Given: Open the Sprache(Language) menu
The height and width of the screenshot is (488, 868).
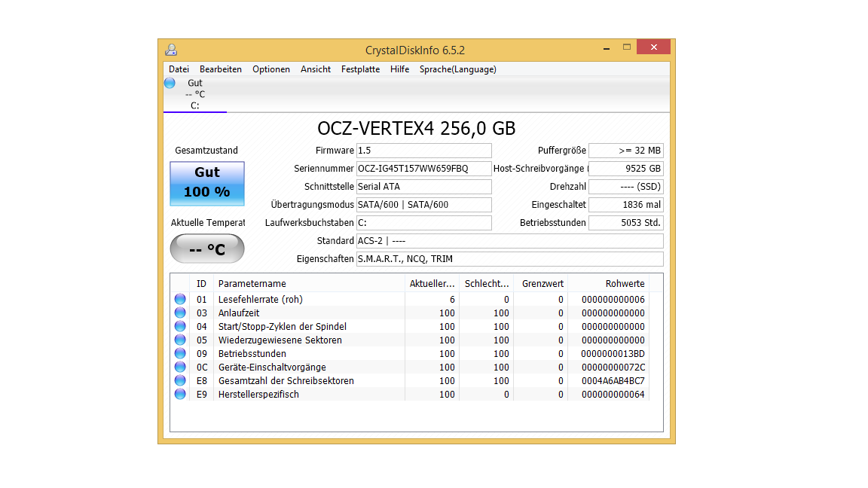Looking at the screenshot, I should coord(458,69).
